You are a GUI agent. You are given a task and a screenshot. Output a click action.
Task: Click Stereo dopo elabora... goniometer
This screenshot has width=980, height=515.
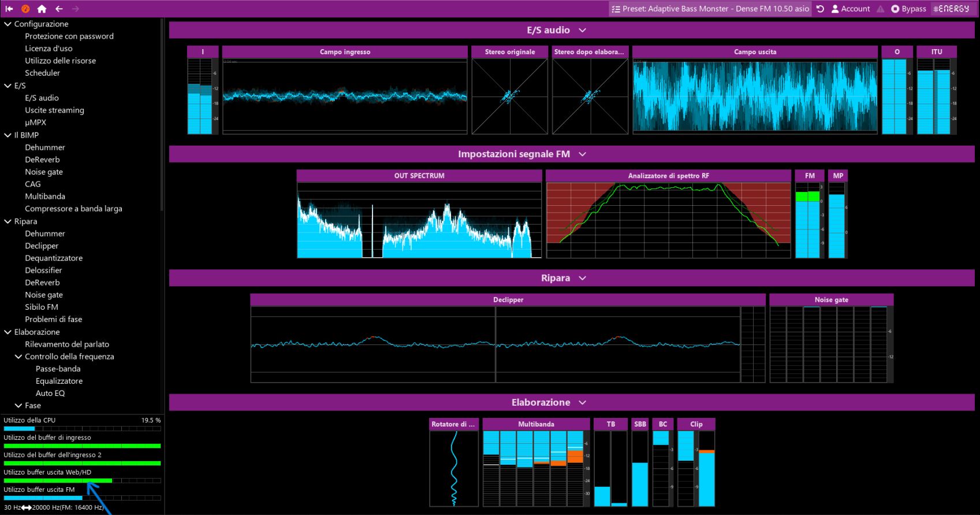click(x=590, y=96)
